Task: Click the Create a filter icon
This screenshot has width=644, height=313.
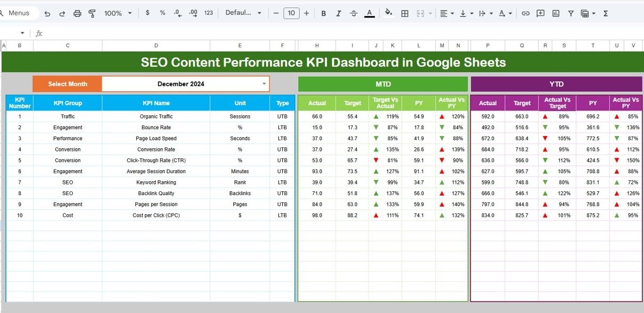Action: coord(571,13)
